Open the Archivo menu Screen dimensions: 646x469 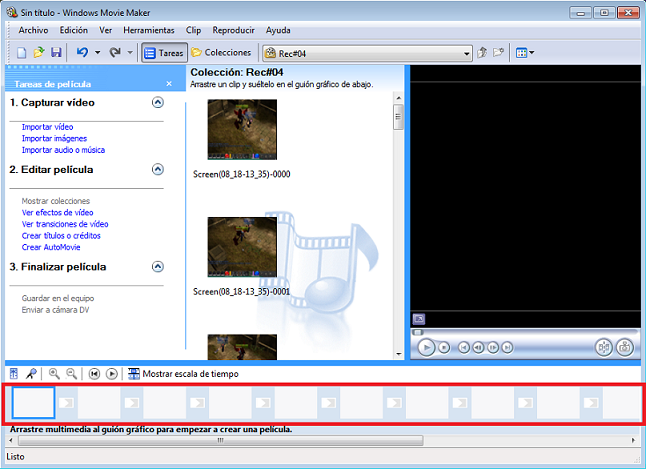(x=33, y=30)
